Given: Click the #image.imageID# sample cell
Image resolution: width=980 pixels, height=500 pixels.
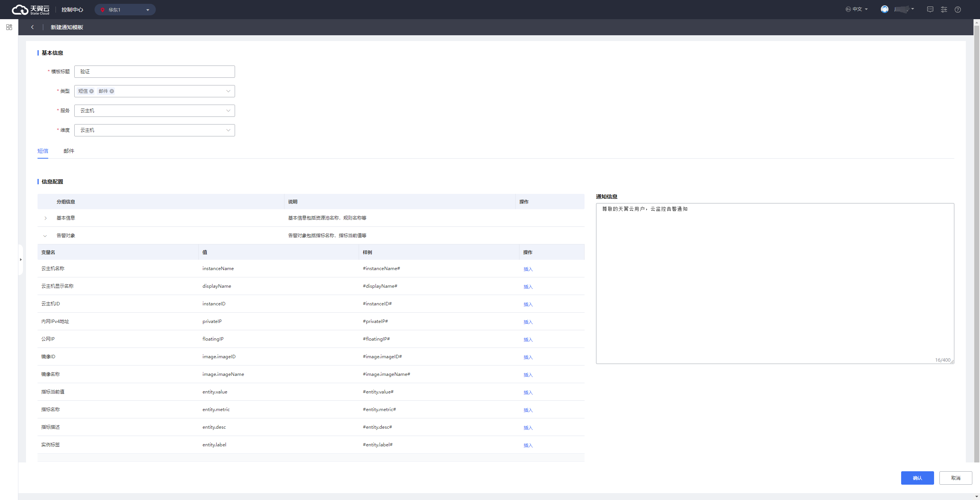Looking at the screenshot, I should [382, 357].
